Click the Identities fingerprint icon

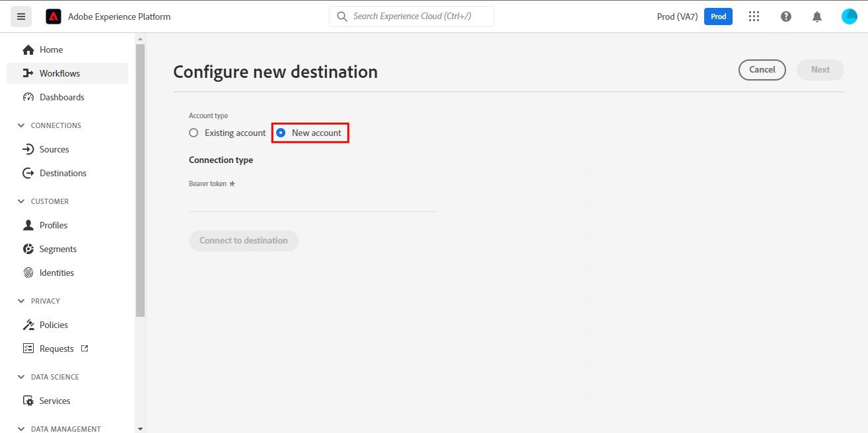coord(28,273)
